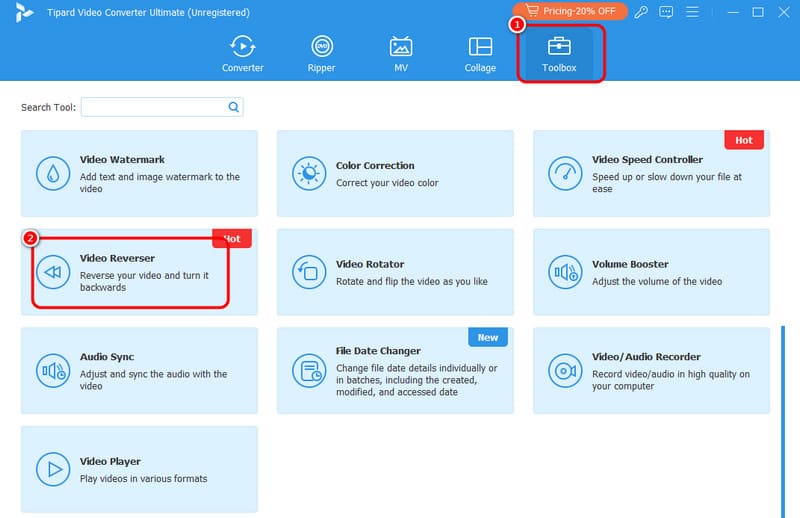
Task: Click the Video Rotator icon
Action: click(x=308, y=272)
